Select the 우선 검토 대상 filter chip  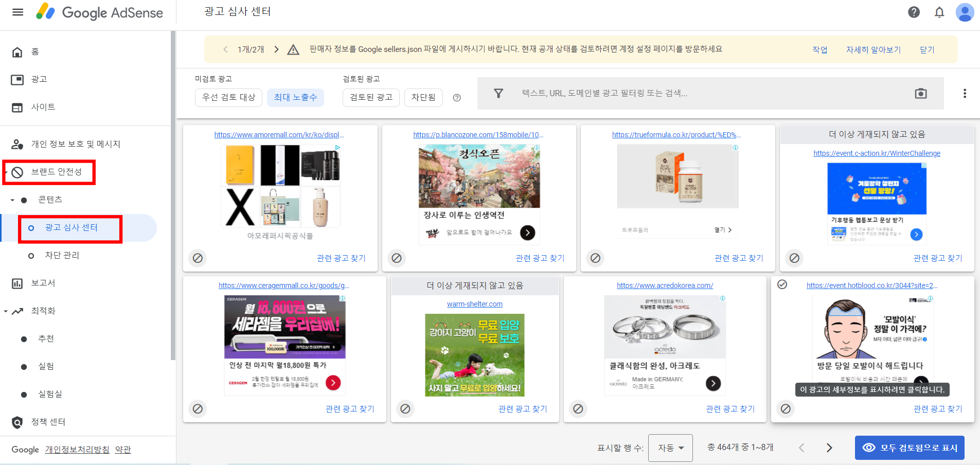click(229, 97)
